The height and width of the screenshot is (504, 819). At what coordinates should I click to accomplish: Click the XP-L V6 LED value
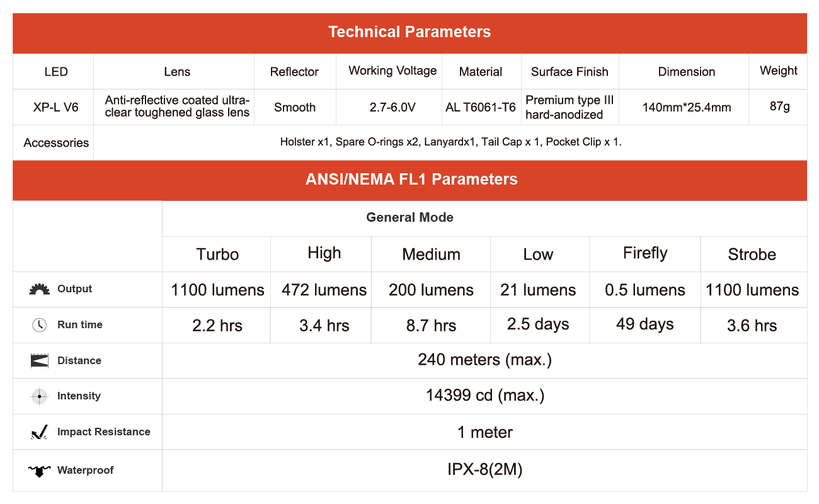click(x=55, y=107)
